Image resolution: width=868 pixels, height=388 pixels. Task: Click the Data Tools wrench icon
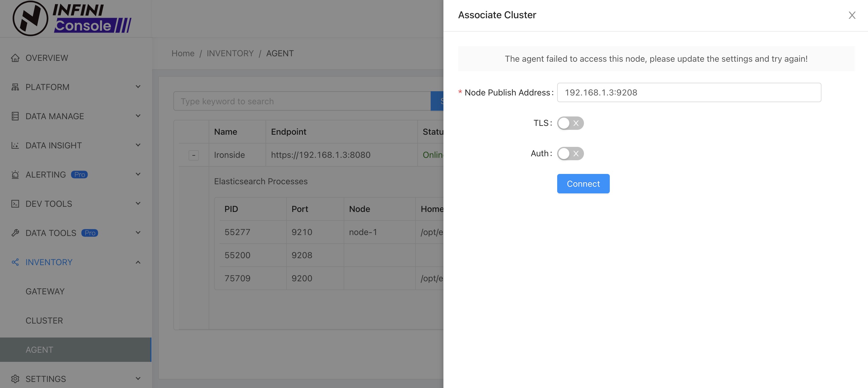[x=15, y=233]
